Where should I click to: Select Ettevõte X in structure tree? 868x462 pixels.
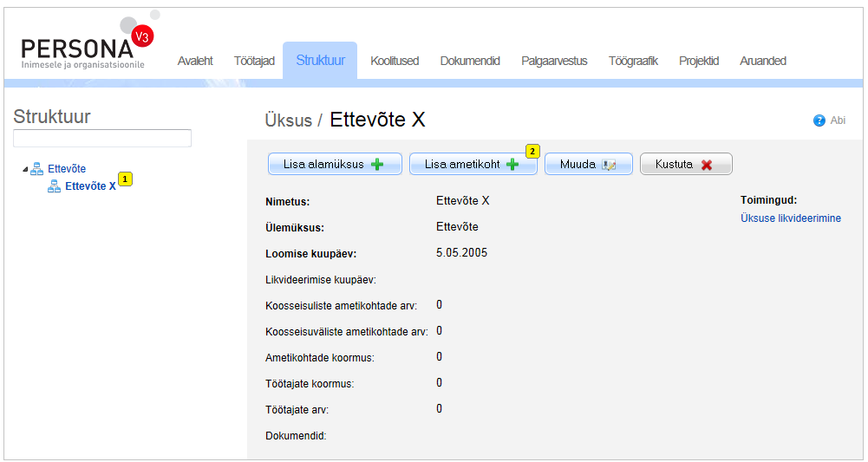click(x=90, y=186)
